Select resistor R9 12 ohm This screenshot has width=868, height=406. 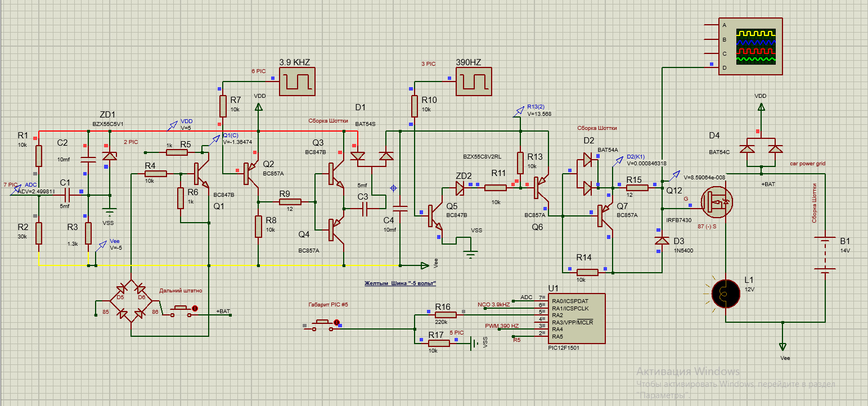(290, 201)
